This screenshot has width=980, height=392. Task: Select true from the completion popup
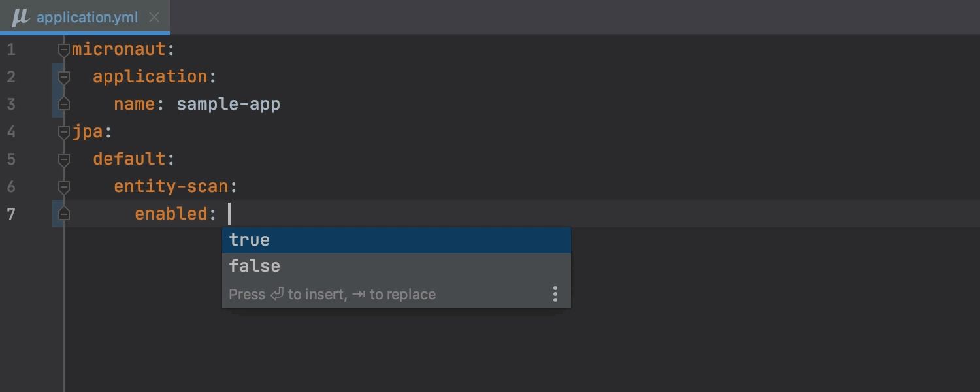pyautogui.click(x=397, y=240)
